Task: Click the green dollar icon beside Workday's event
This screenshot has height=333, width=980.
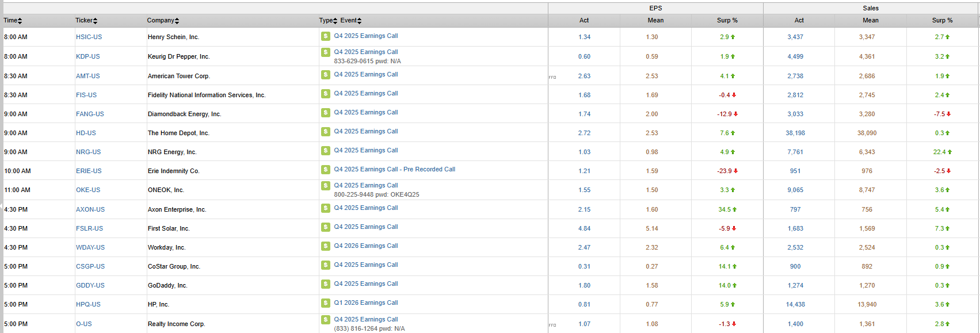Action: (x=325, y=246)
